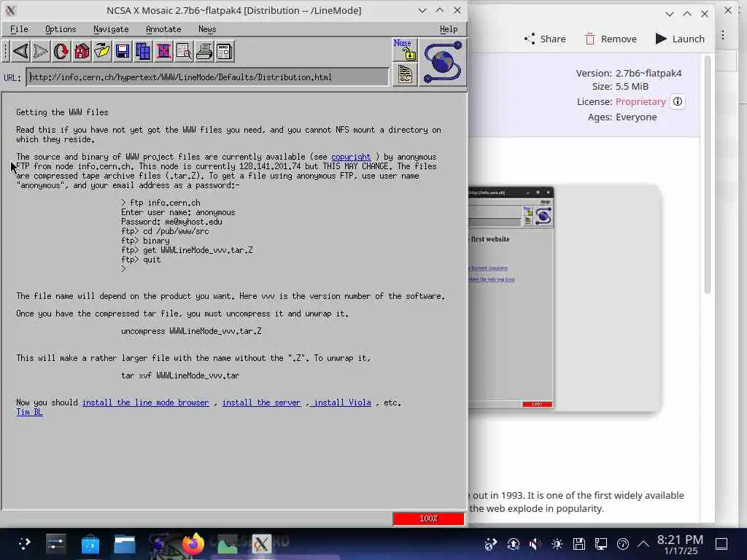747x560 pixels.
Task: Follow the install Viola link
Action: tap(342, 402)
